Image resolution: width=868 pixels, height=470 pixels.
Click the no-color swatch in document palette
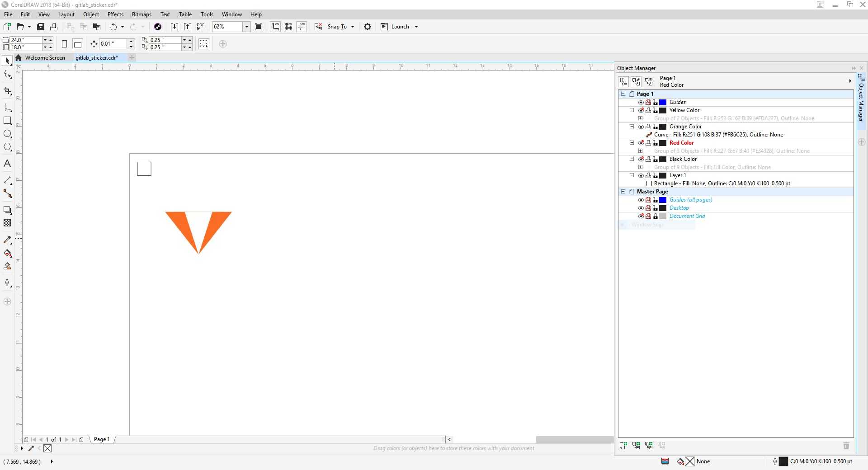click(47, 448)
